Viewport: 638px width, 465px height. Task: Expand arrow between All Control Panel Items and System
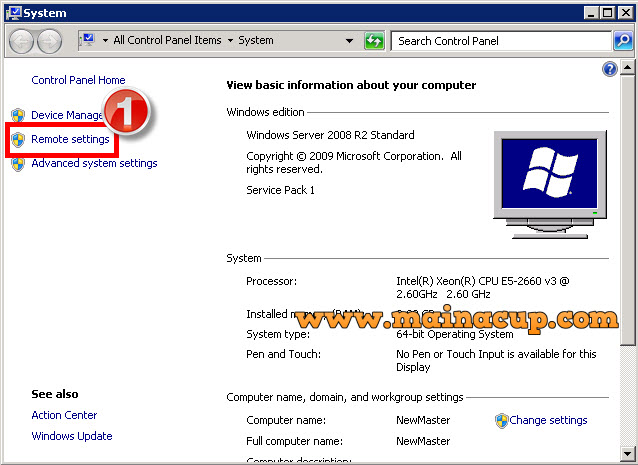(230, 40)
